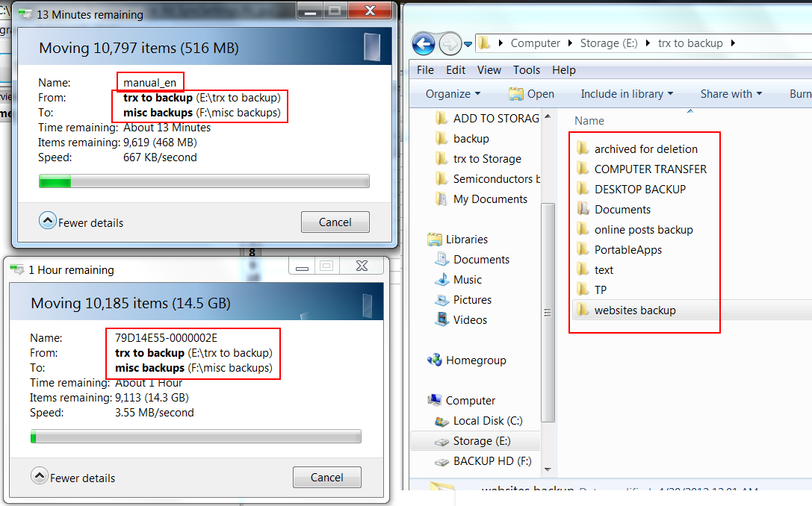Open the Organize dropdown

[x=453, y=94]
